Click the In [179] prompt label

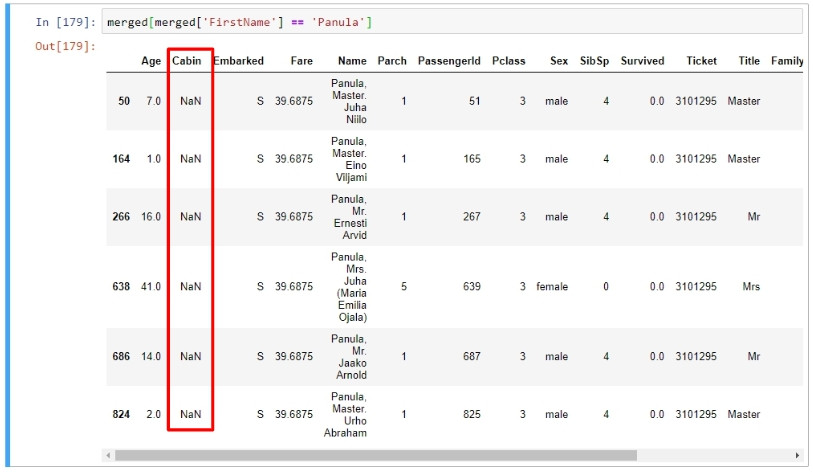point(65,22)
